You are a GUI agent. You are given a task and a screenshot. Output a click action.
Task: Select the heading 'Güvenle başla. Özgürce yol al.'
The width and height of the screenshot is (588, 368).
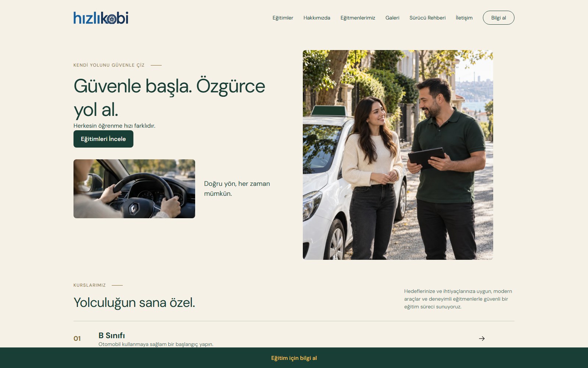pos(169,98)
